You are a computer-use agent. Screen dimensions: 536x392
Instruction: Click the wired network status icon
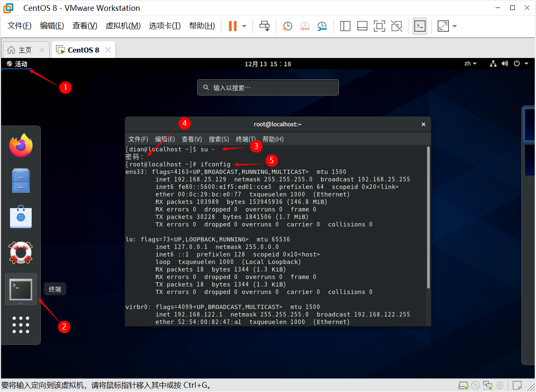pos(493,64)
